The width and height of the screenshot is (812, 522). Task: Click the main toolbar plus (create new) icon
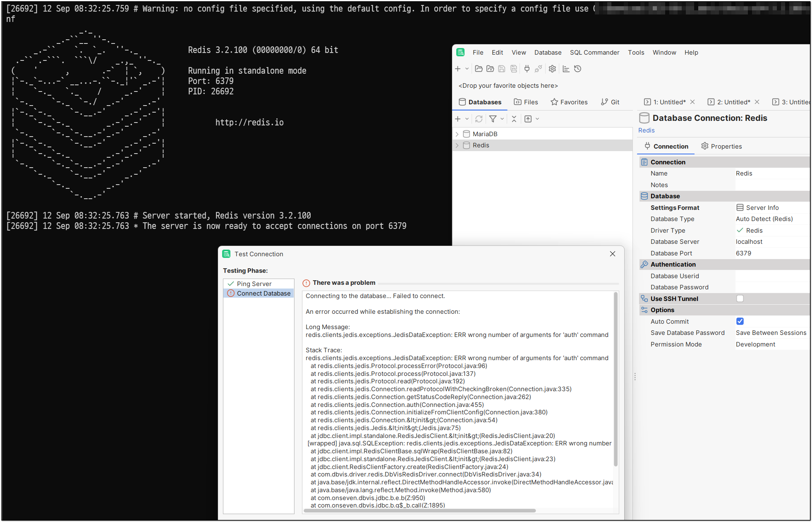click(457, 69)
